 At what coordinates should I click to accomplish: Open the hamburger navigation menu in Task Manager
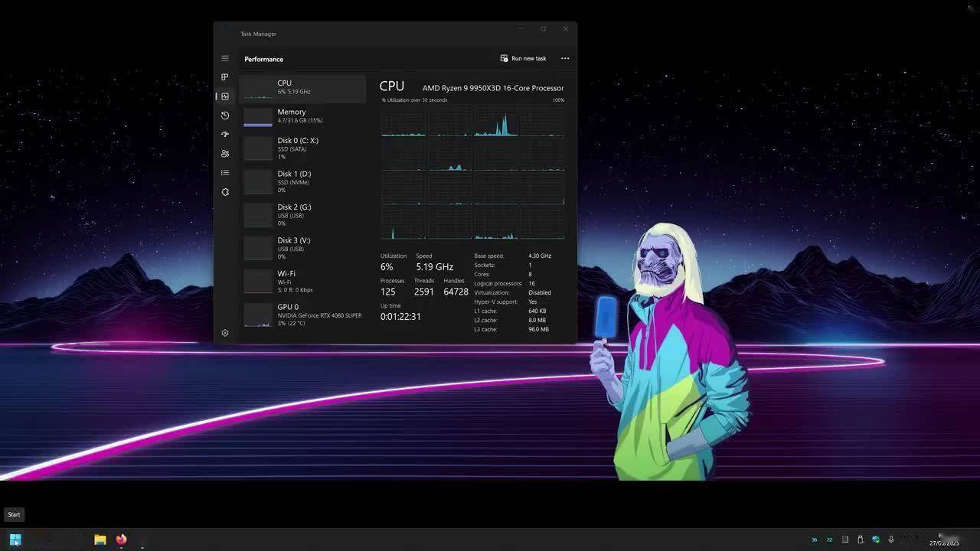click(225, 58)
